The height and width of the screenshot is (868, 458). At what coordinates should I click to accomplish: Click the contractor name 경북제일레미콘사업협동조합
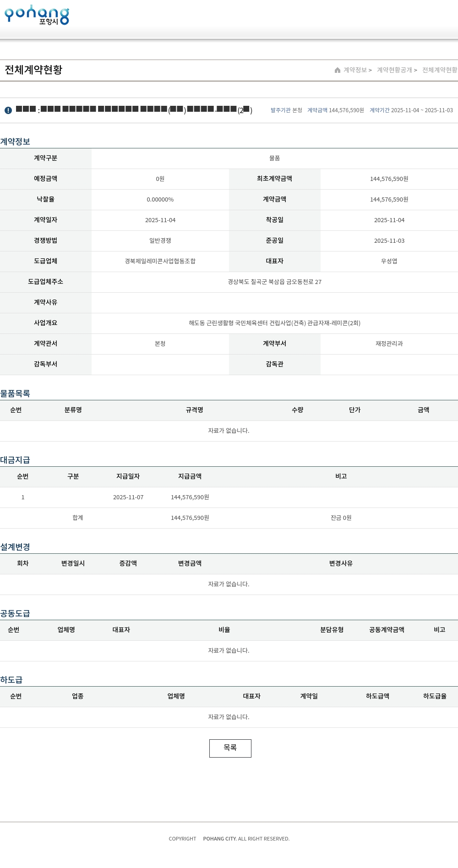(160, 261)
